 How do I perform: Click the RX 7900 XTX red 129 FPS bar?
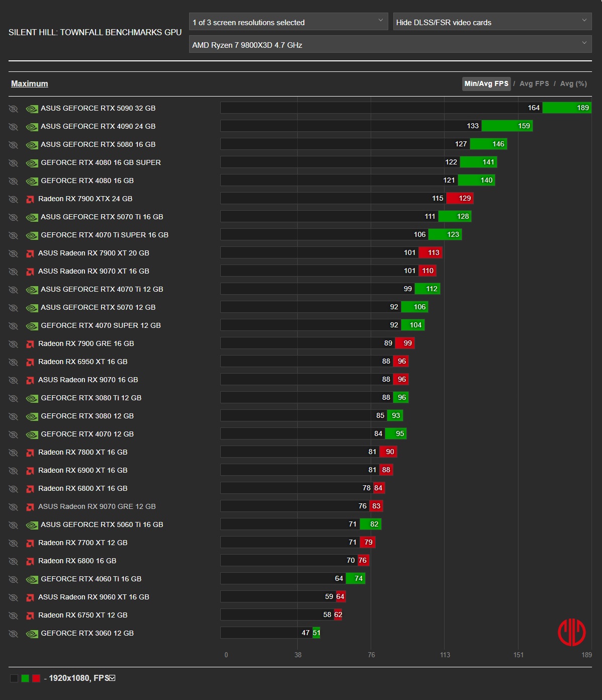pos(460,198)
